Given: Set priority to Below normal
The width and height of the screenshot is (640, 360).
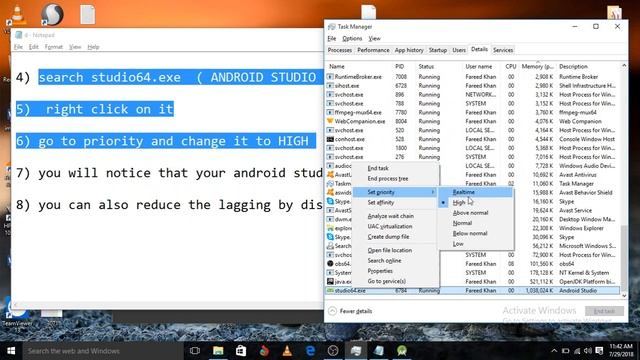Looking at the screenshot, I should (470, 233).
